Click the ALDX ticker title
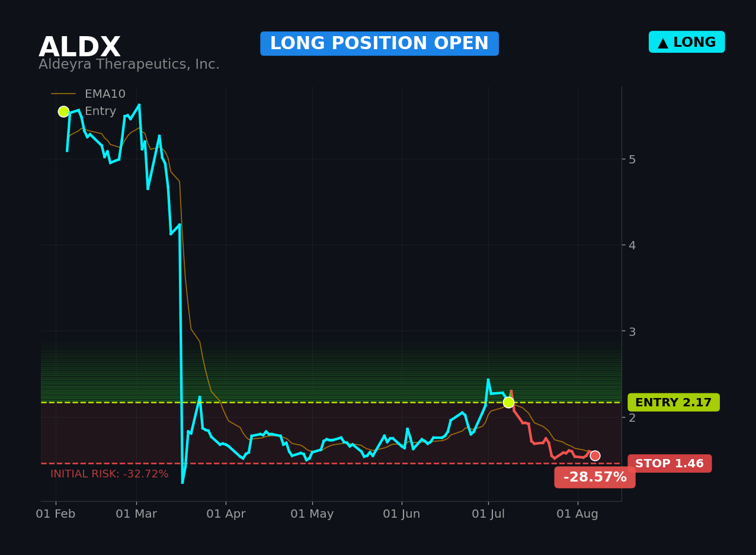The image size is (756, 555). 79,47
